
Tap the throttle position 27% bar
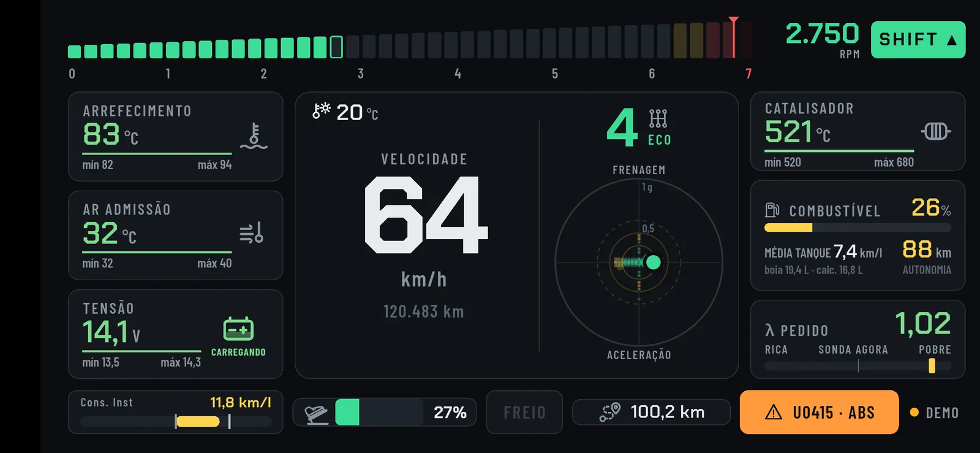tap(379, 412)
